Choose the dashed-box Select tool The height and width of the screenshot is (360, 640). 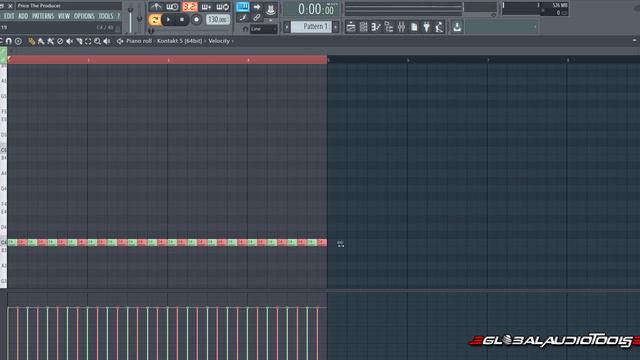[88, 41]
